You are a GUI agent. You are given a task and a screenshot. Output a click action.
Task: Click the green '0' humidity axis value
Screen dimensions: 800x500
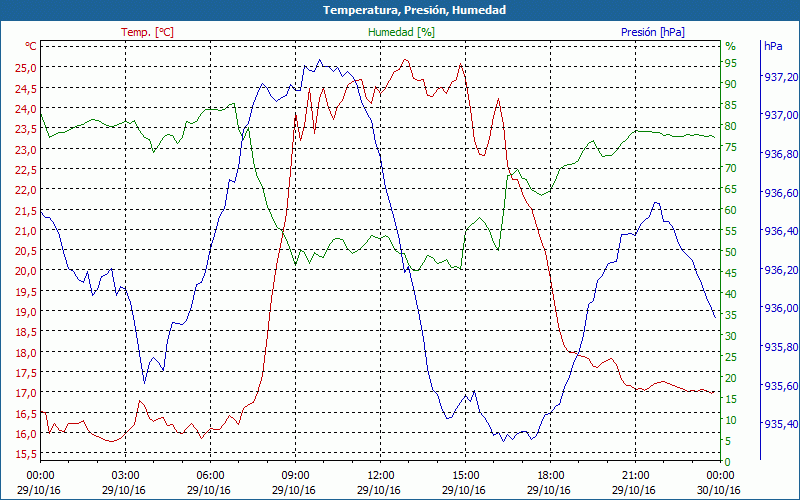click(728, 462)
